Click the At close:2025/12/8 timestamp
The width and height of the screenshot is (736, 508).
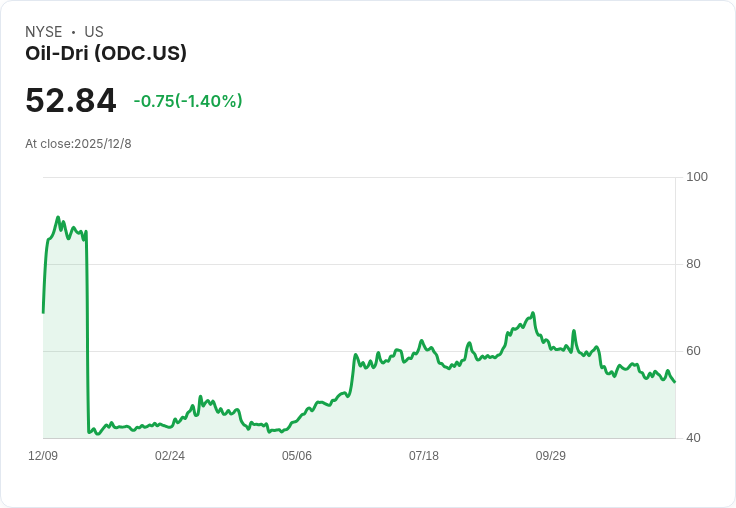pos(78,144)
